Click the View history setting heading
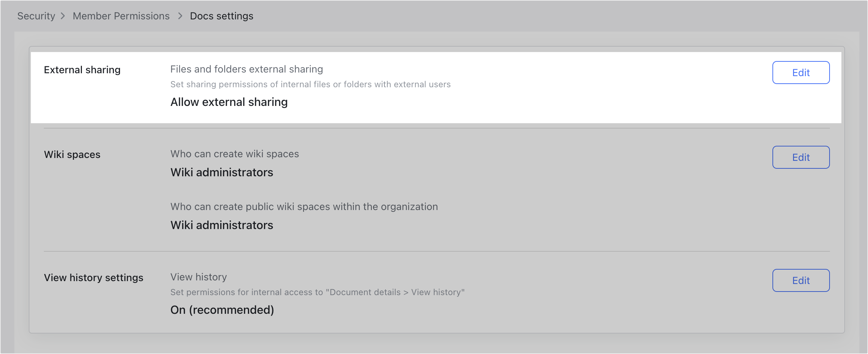The image size is (868, 354). [199, 276]
